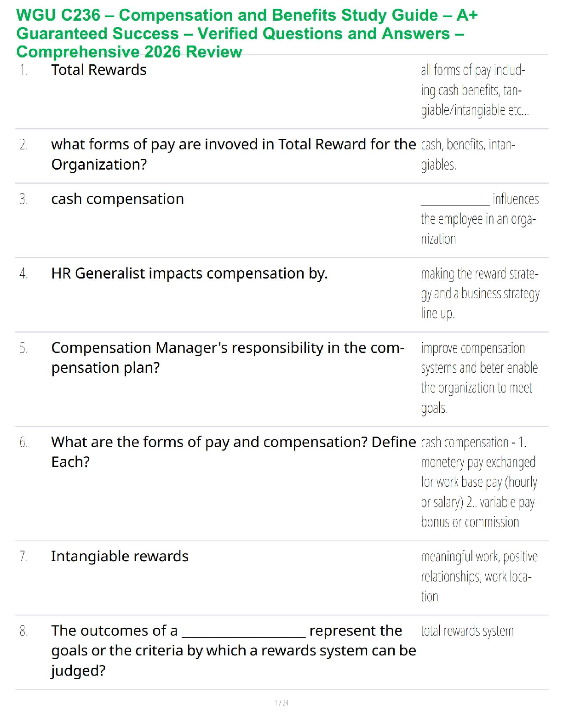Select the term "Intangiable rewards"
The height and width of the screenshot is (728, 563).
pyautogui.click(x=120, y=556)
